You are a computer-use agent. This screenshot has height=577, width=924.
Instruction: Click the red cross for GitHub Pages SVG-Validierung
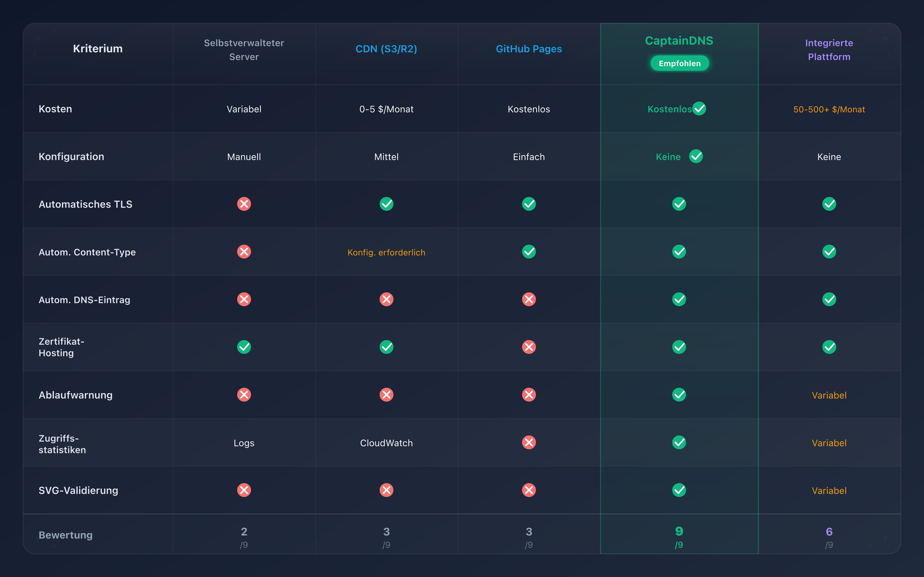(x=529, y=490)
